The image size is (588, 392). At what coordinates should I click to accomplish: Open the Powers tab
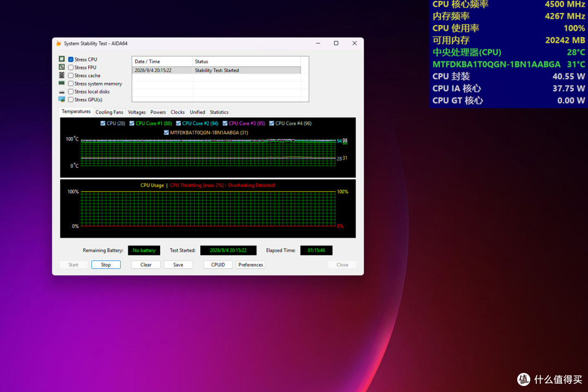click(x=158, y=112)
